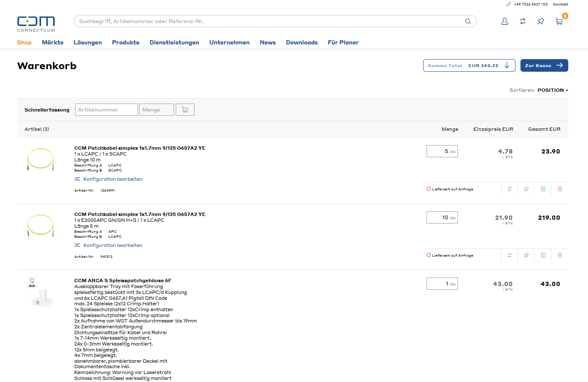This screenshot has height=382, width=588.
Task: Open the compare products icon in header
Action: [x=523, y=21]
